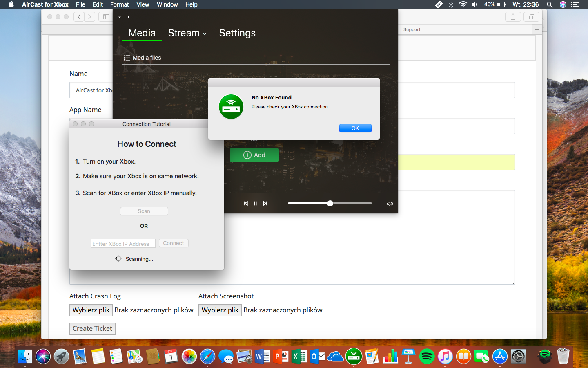Pause playback with the pause icon
Viewport: 588px width, 368px height.
[255, 203]
